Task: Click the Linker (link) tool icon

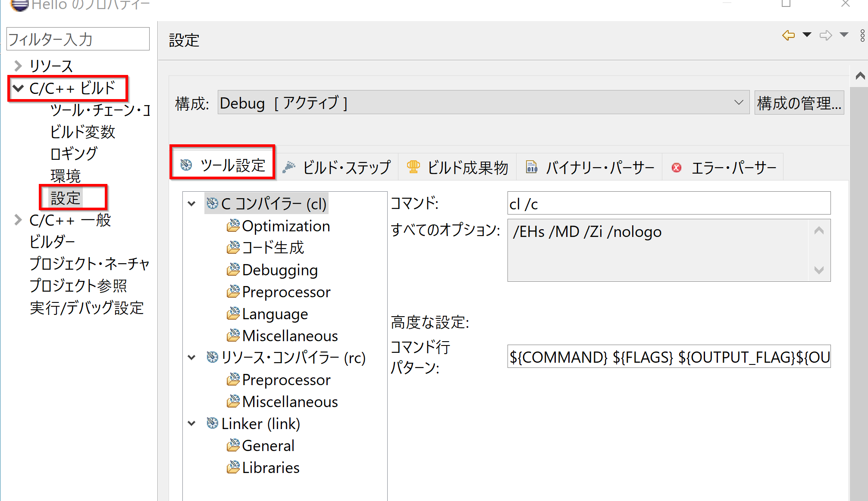Action: [212, 423]
